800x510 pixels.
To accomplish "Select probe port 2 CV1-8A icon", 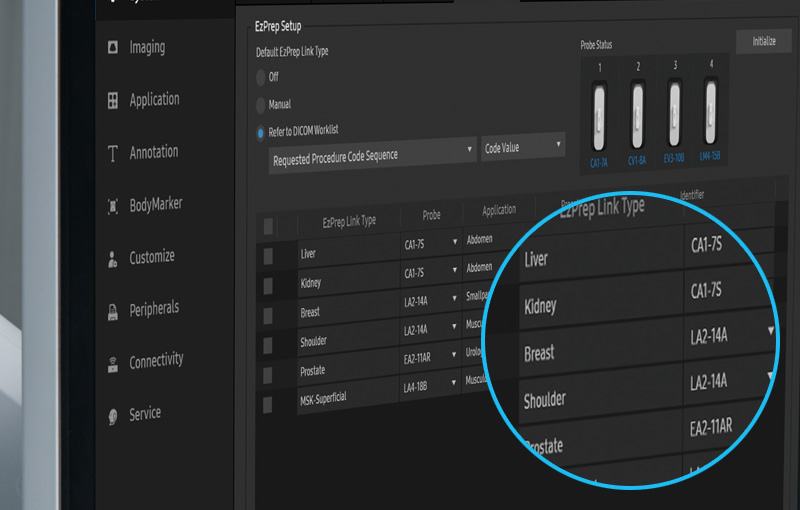I will (x=637, y=116).
